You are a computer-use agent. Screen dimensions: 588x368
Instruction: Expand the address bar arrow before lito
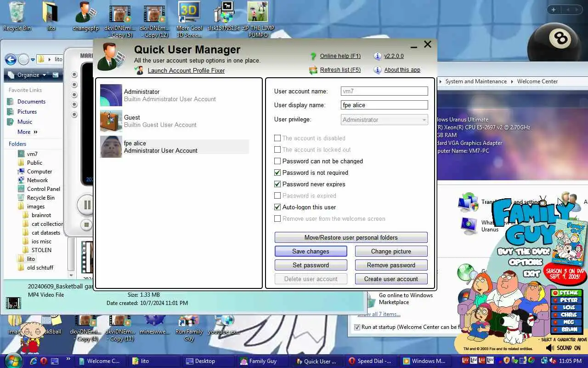[x=49, y=59]
